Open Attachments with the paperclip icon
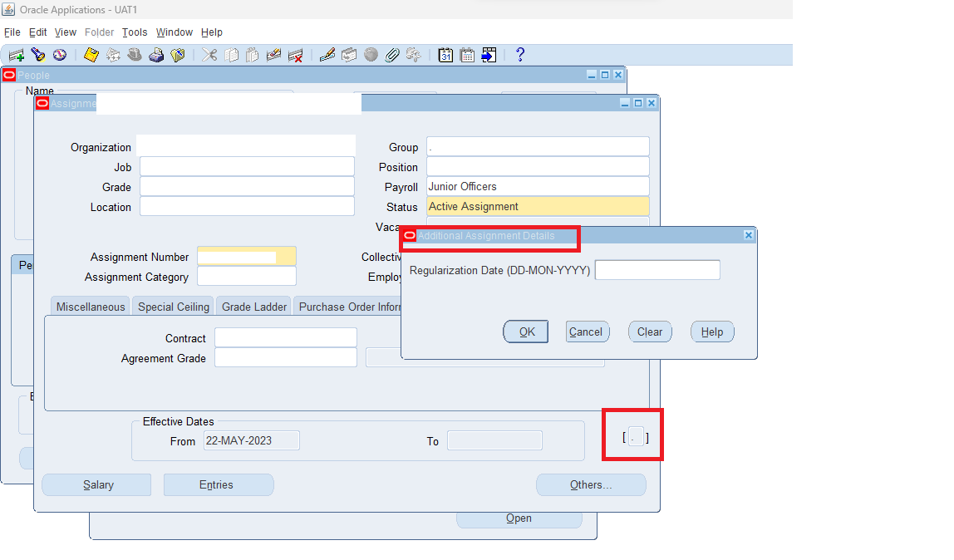The image size is (954, 560). click(x=391, y=55)
